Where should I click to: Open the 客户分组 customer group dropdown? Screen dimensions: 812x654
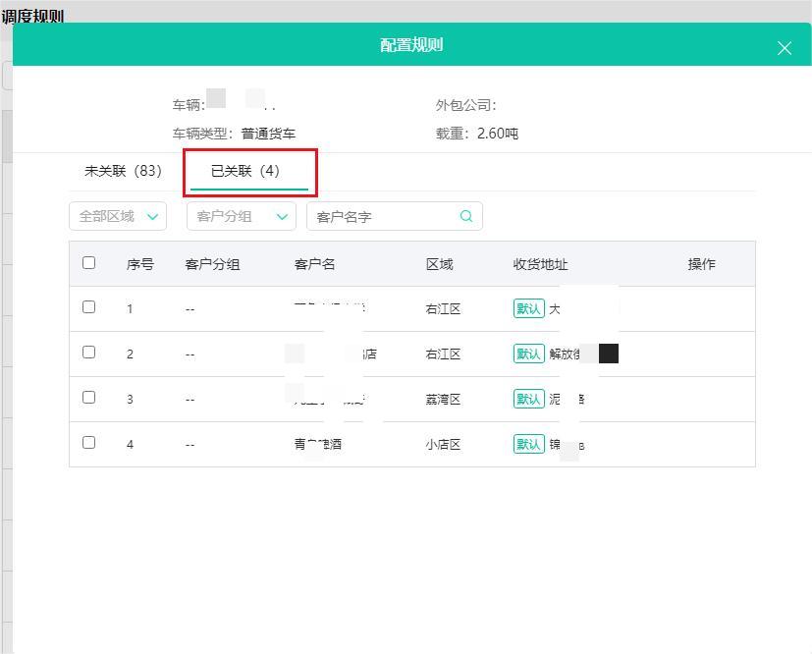[236, 215]
